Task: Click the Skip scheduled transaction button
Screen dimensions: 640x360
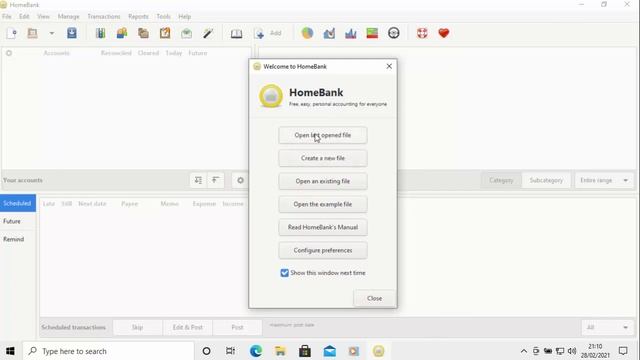Action: 138,327
